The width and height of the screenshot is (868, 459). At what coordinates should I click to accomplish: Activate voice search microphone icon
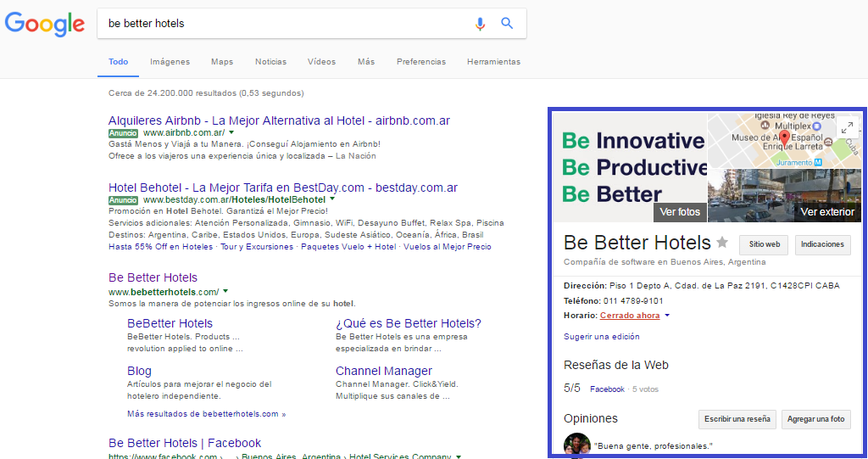click(480, 23)
